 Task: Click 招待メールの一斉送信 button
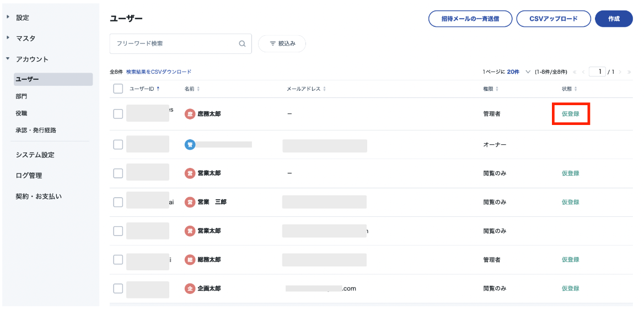[470, 19]
